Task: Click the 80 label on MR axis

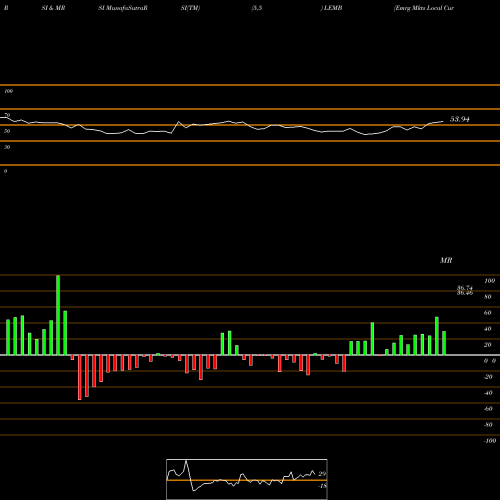Action: [x=488, y=297]
